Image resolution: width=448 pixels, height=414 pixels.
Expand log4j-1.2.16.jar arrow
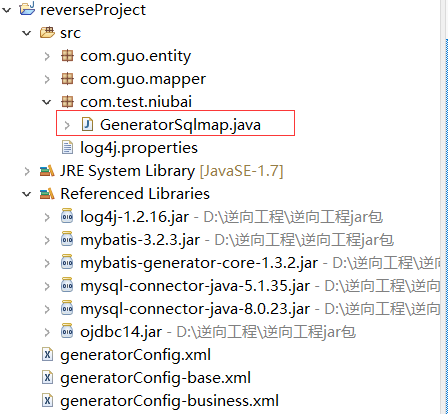point(47,217)
